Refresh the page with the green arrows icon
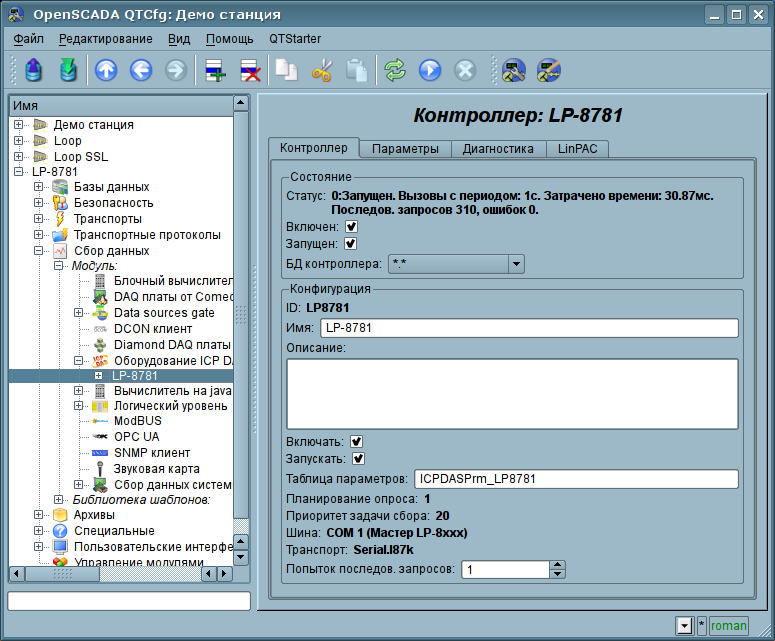 pos(395,70)
